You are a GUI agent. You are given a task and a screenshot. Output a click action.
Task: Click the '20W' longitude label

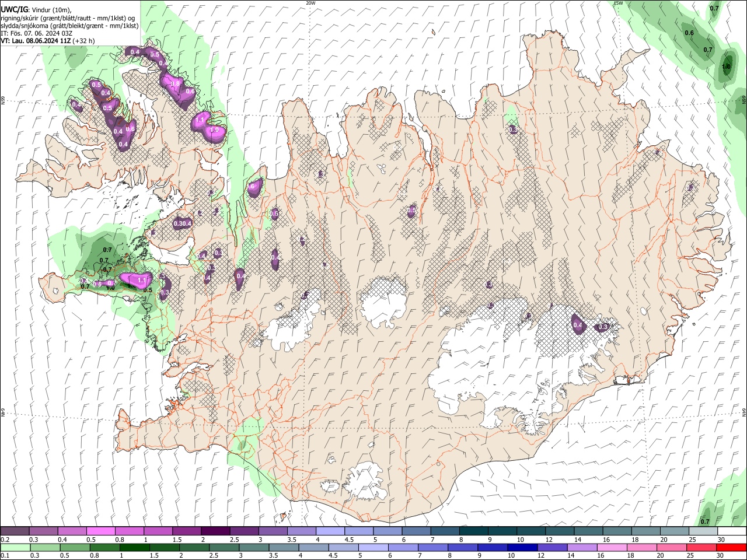[x=310, y=3]
